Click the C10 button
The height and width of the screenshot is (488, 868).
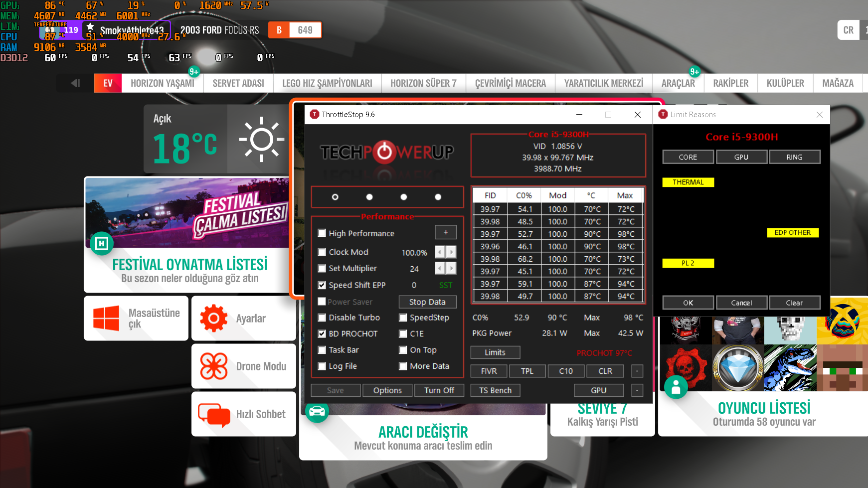tap(566, 371)
